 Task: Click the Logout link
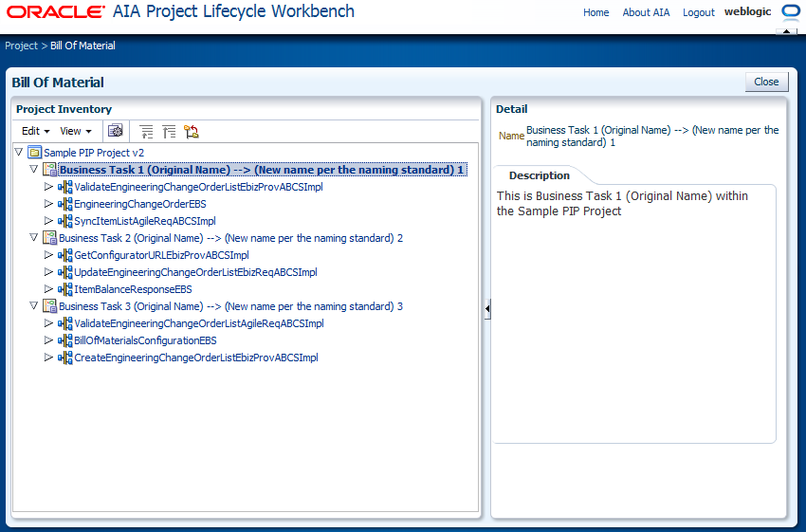click(698, 12)
